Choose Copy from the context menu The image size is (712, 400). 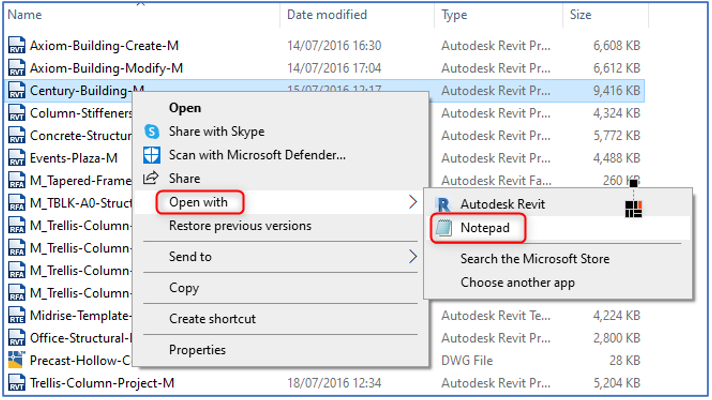click(x=184, y=288)
